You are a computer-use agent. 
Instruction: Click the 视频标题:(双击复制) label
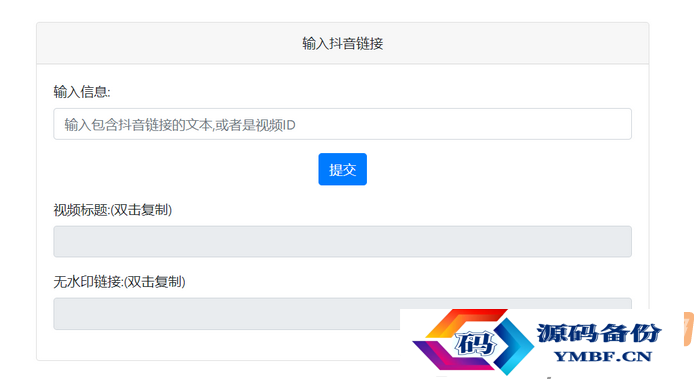[113, 209]
